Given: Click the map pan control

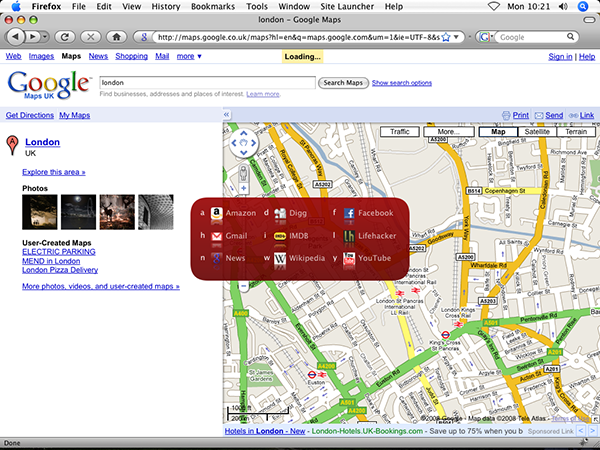Looking at the screenshot, I should pyautogui.click(x=243, y=143).
